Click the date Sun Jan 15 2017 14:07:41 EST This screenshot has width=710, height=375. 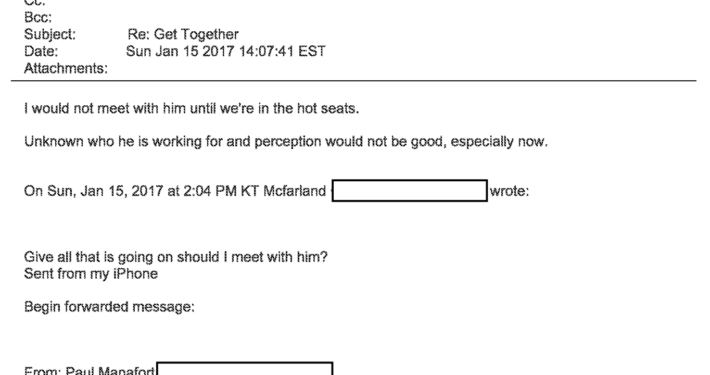[225, 51]
